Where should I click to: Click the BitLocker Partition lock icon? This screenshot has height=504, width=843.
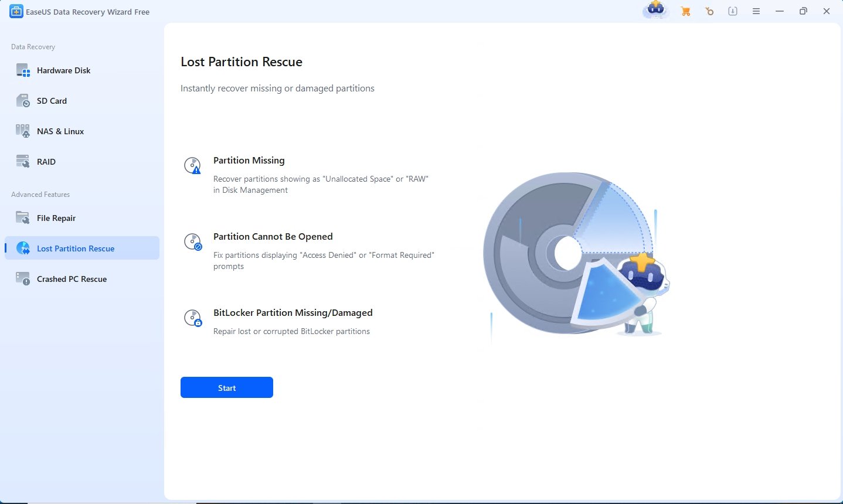[192, 318]
